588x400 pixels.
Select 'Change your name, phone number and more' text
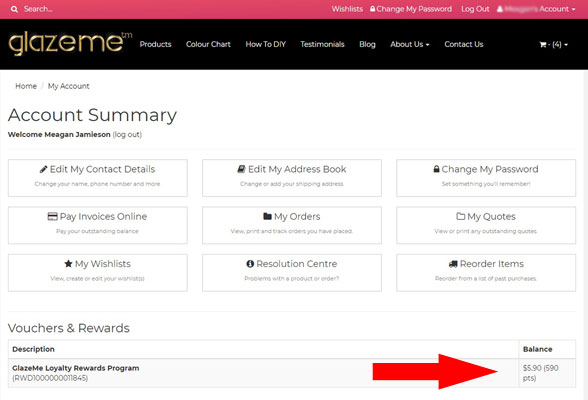click(98, 184)
